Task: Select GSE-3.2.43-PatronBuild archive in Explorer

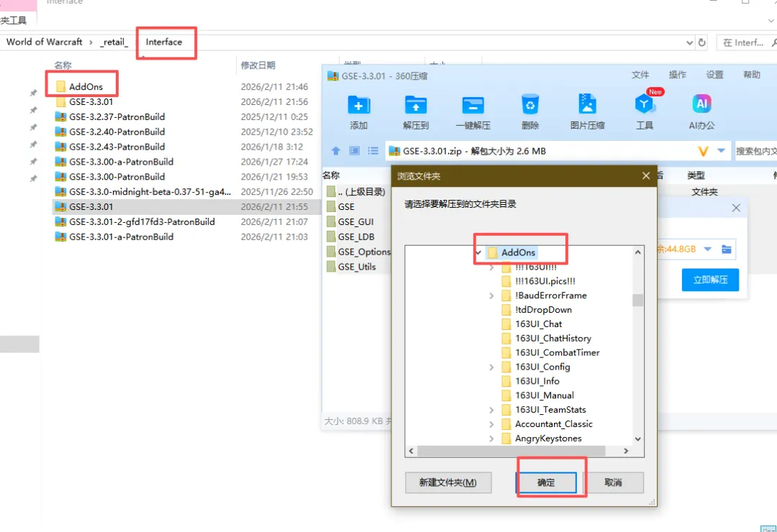Action: tap(110, 147)
